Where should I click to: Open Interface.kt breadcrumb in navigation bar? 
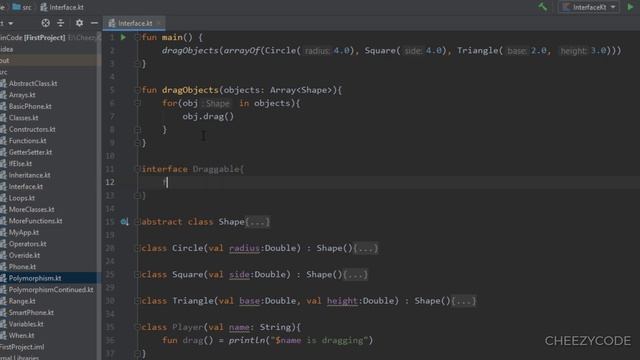click(62, 7)
